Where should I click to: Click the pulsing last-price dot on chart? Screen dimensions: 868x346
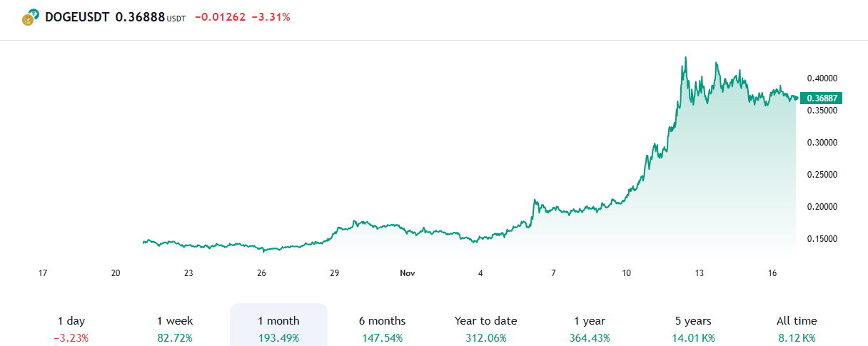tap(796, 98)
